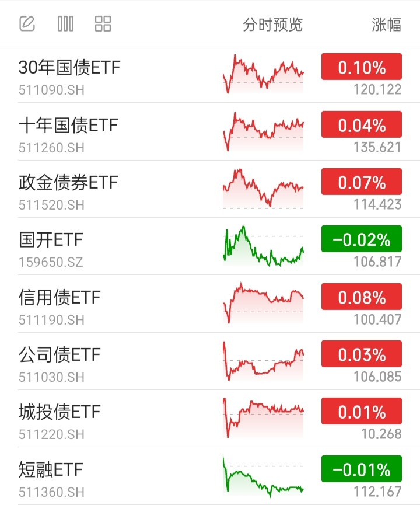Sort by 涨幅 column header
Screen dimensions: 420x505
tap(387, 25)
